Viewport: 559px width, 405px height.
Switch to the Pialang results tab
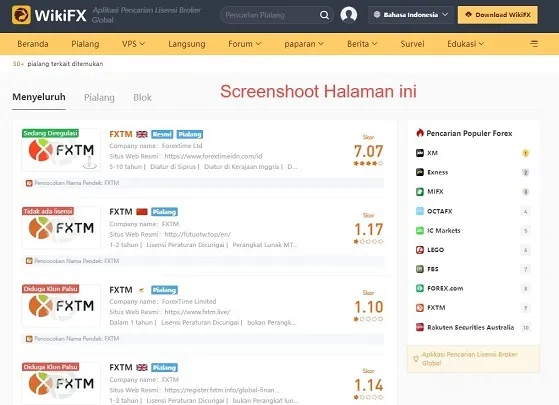(99, 97)
